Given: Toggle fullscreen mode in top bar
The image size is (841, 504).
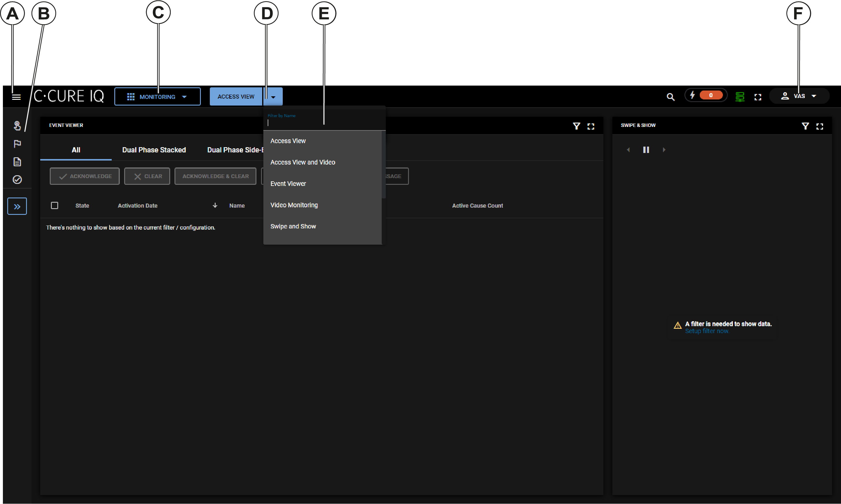Looking at the screenshot, I should [758, 97].
